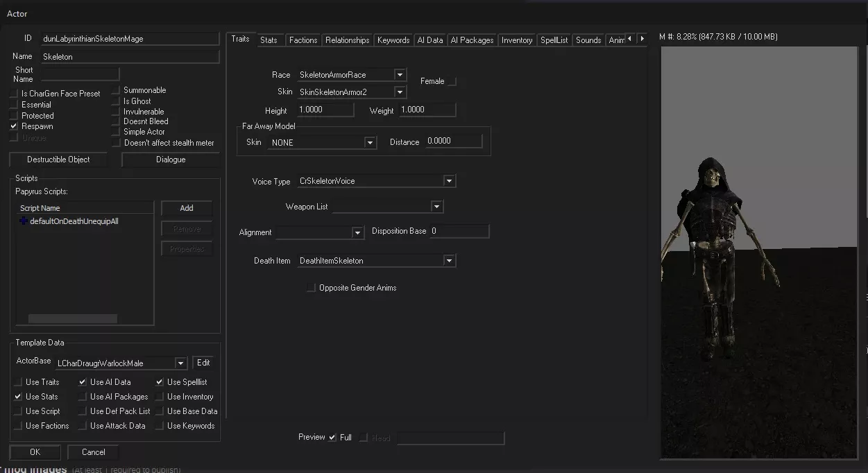This screenshot has height=473, width=868.
Task: Enable the Protected checkbox
Action: (x=14, y=116)
